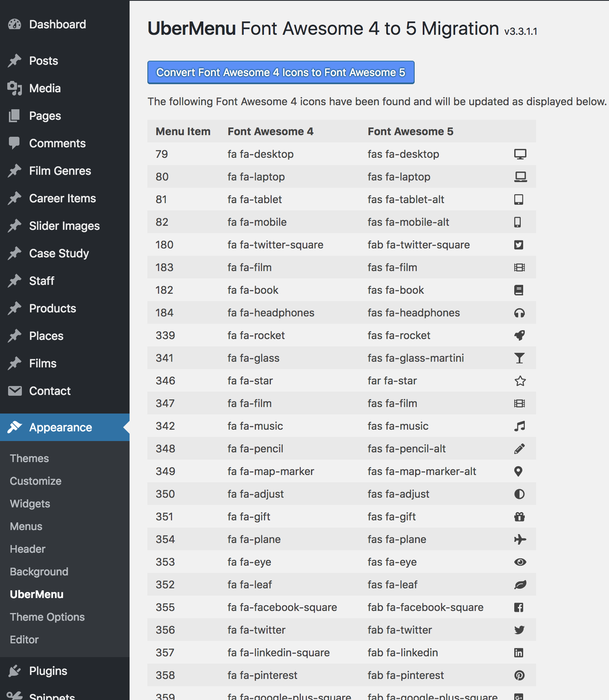This screenshot has height=700, width=609.
Task: Open the Products menu item
Action: click(x=65, y=308)
